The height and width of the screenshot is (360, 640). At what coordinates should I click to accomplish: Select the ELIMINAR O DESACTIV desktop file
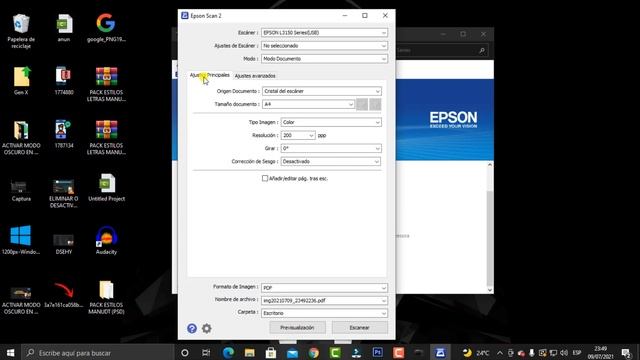pos(64,193)
